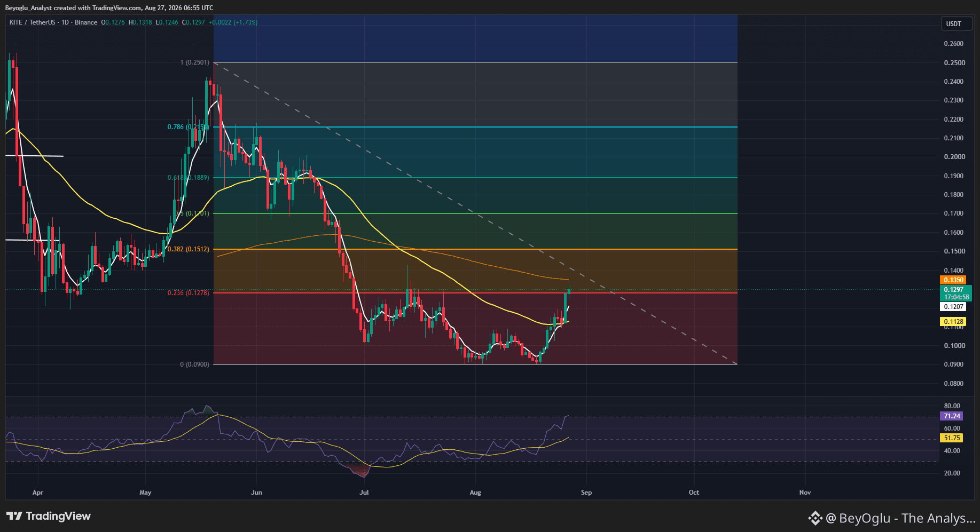This screenshot has height=532, width=980.
Task: Click the BeyOglu - The Analyst author link
Action: [x=907, y=518]
